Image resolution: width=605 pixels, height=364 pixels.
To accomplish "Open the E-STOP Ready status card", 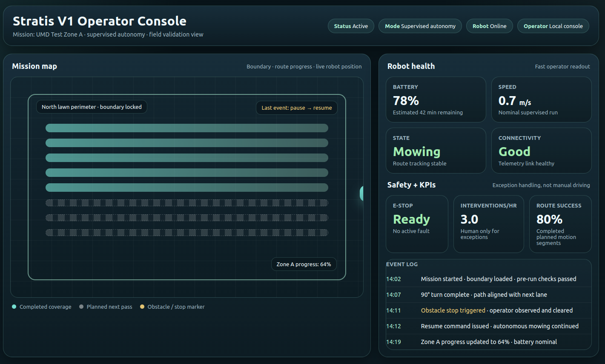I will pyautogui.click(x=417, y=224).
